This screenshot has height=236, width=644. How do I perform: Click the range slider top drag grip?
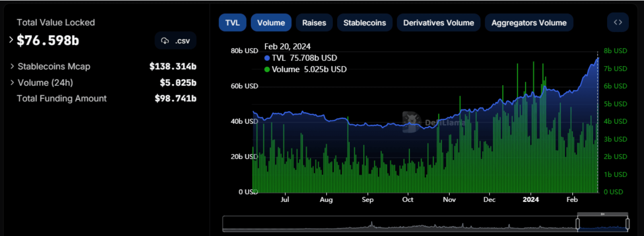tap(602, 214)
